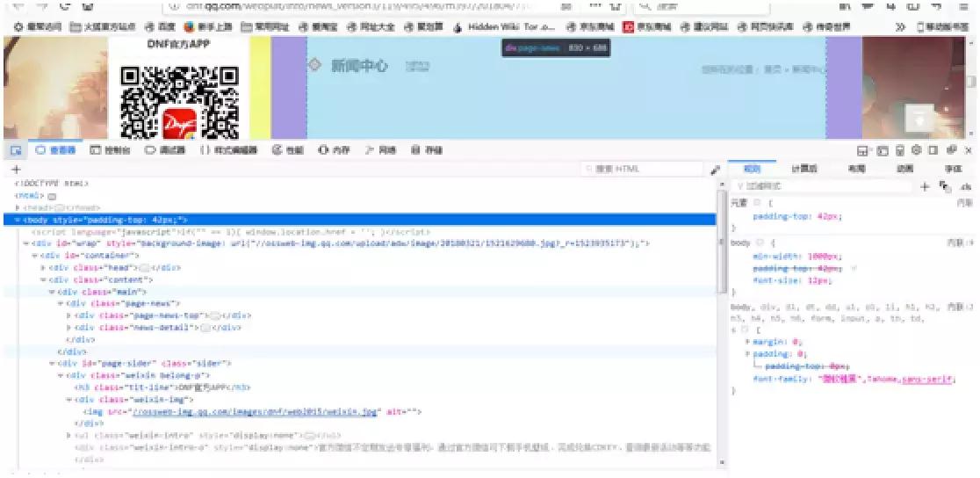980x478 pixels.
Task: Select the 计算后 (Computed) sidebar tab
Action: point(804,169)
